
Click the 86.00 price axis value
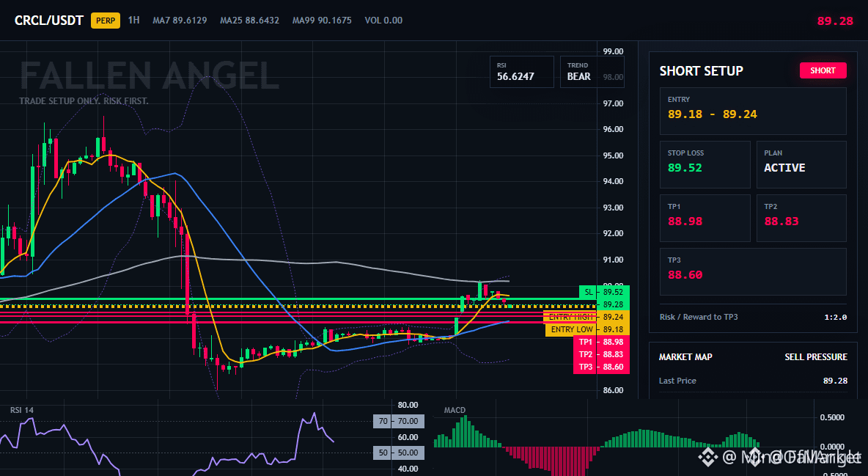click(x=613, y=390)
